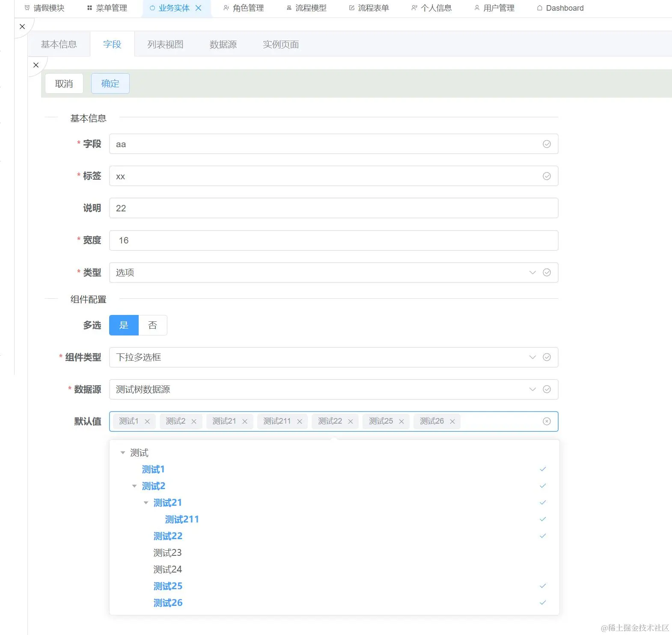672x635 pixels.
Task: Open the 个人信息 tab
Action: click(431, 8)
